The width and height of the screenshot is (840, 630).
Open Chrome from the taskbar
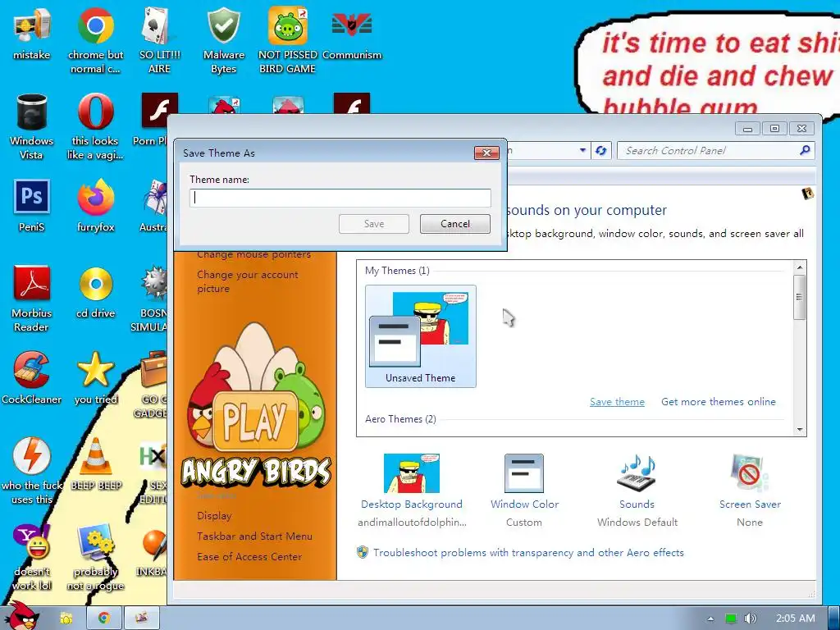(104, 618)
